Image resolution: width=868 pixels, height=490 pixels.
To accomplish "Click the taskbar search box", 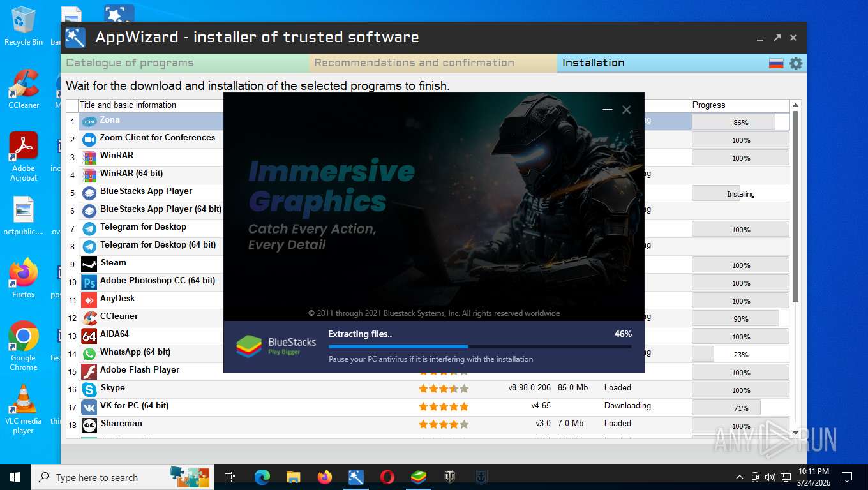I will [121, 477].
